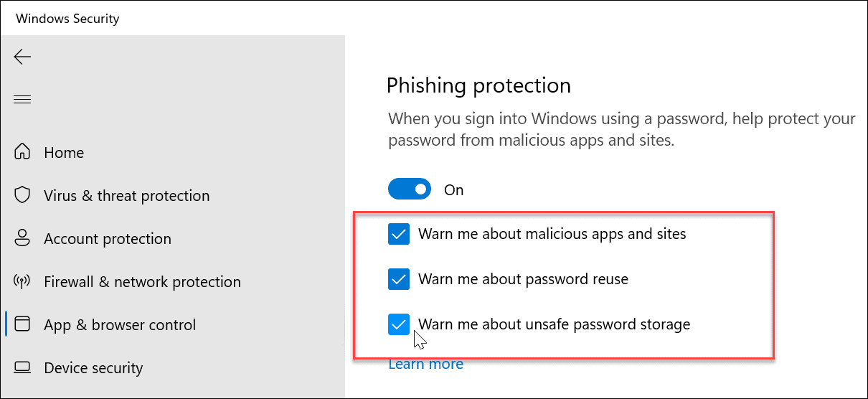Click the Device security laptop icon
The height and width of the screenshot is (399, 868).
tap(22, 367)
